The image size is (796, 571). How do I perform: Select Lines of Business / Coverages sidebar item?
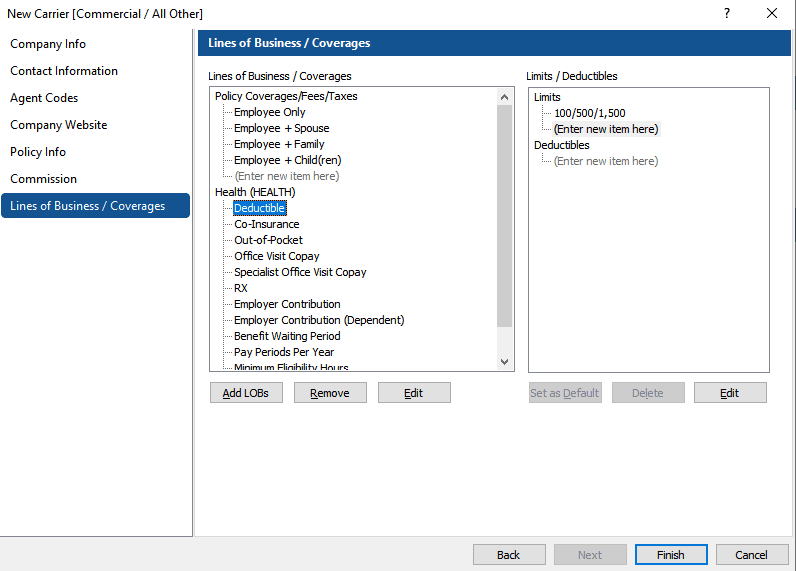point(95,206)
